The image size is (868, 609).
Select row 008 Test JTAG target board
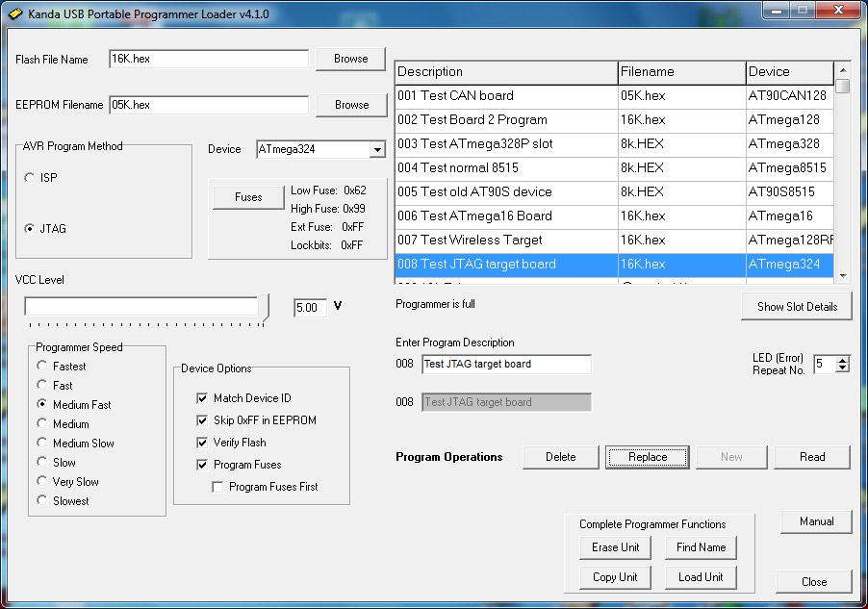615,265
